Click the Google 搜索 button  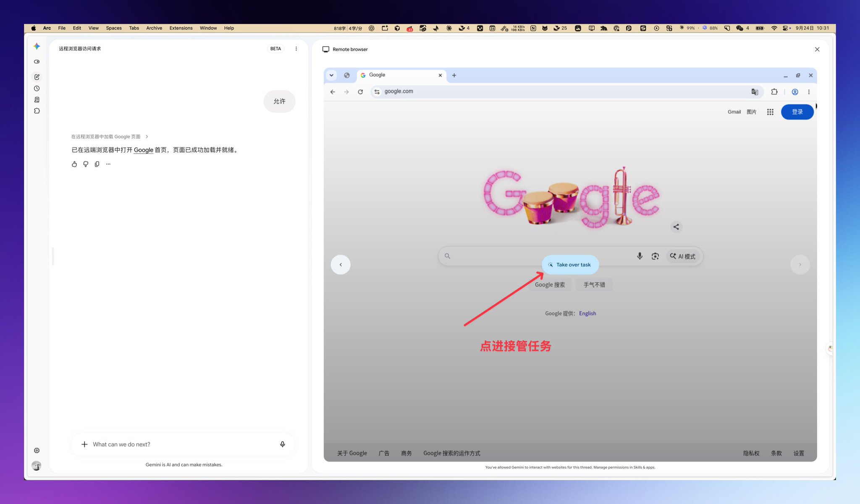(x=550, y=285)
